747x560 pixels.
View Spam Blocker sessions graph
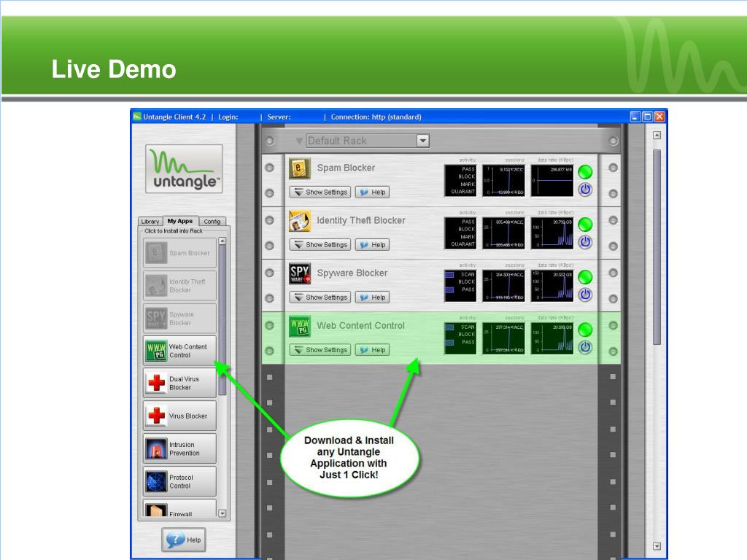[x=503, y=181]
